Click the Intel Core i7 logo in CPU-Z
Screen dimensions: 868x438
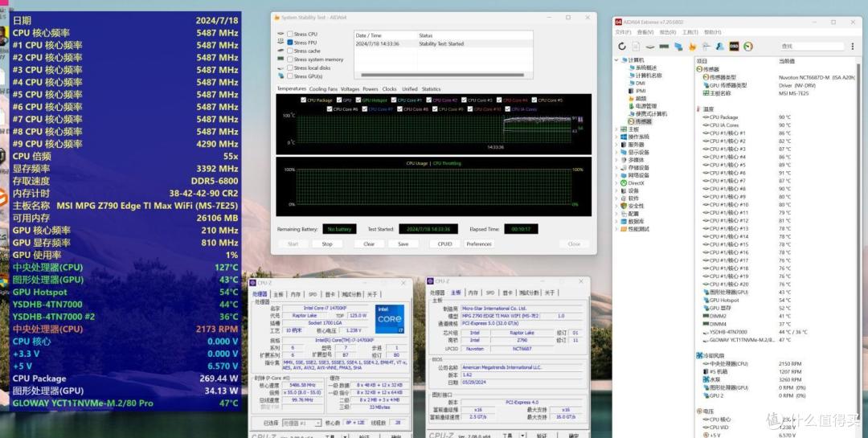pyautogui.click(x=390, y=319)
